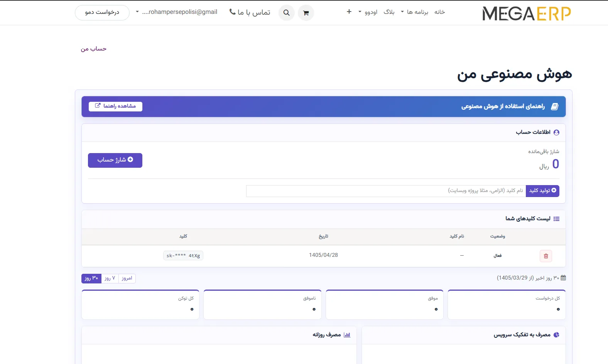Click the وضعیت column header
This screenshot has width=608, height=364.
click(x=498, y=236)
